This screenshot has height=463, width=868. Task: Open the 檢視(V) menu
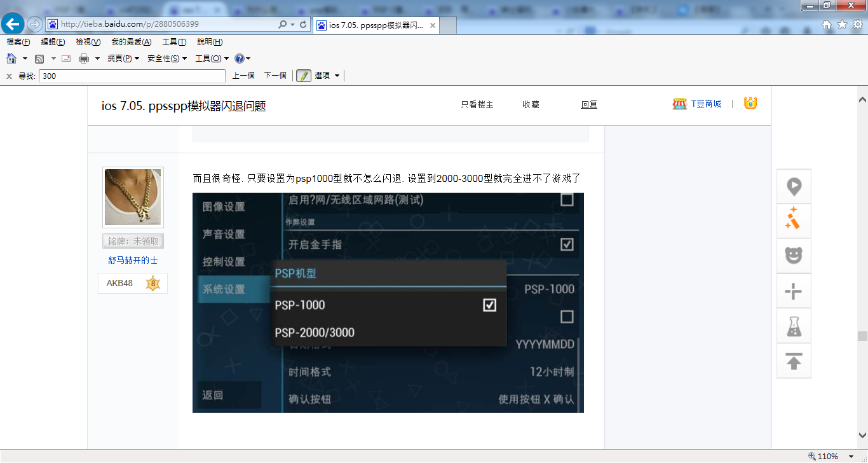pyautogui.click(x=88, y=42)
